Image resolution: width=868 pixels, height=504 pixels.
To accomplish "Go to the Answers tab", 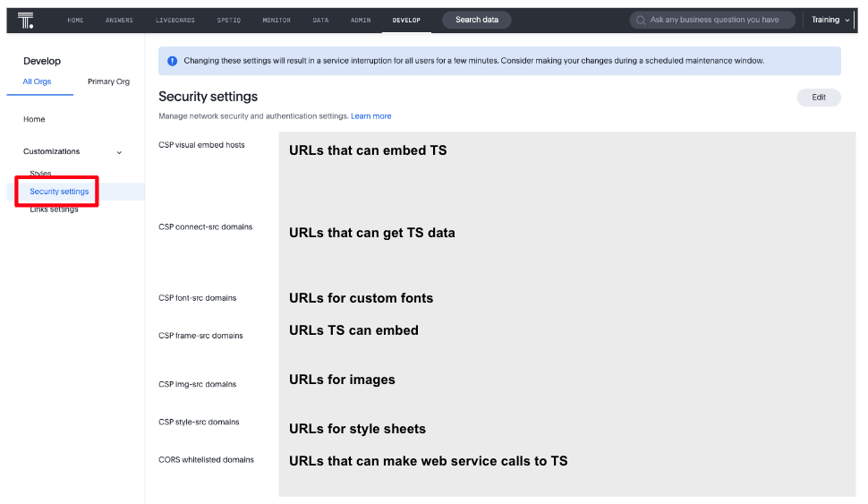I will [x=119, y=20].
